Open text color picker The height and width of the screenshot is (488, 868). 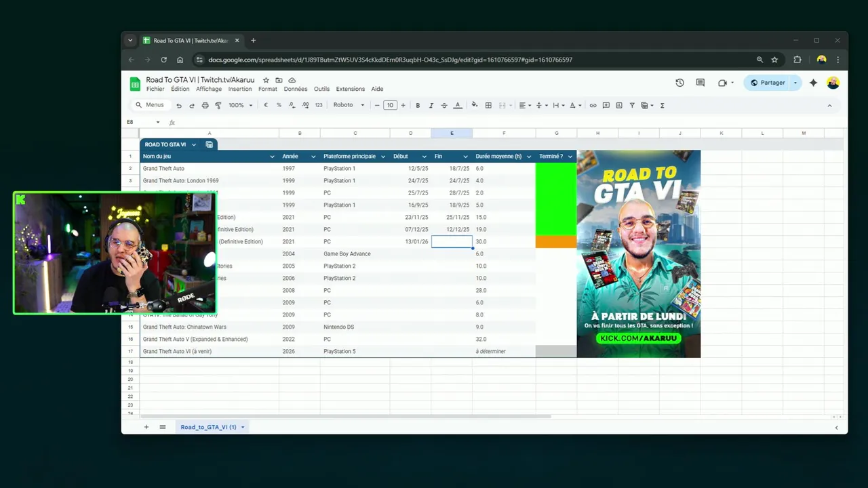[x=458, y=105]
